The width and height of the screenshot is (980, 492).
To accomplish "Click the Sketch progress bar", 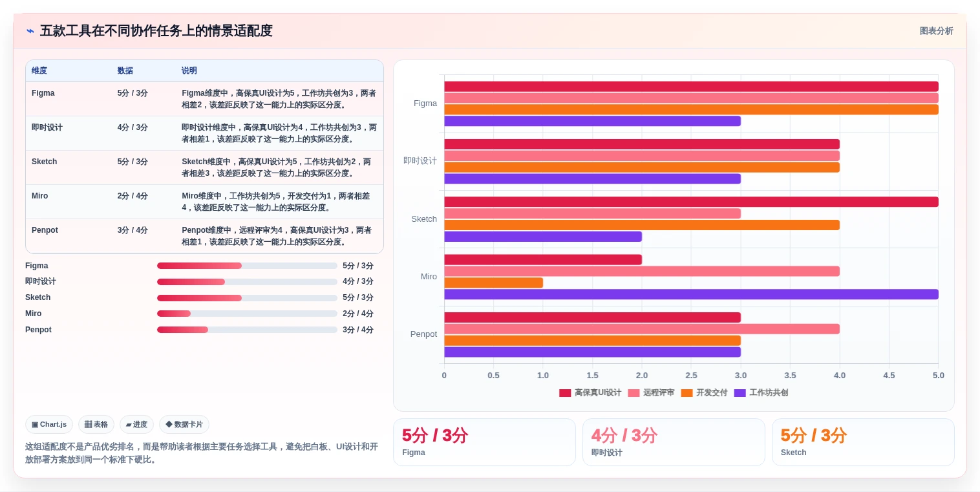I will 247,298.
